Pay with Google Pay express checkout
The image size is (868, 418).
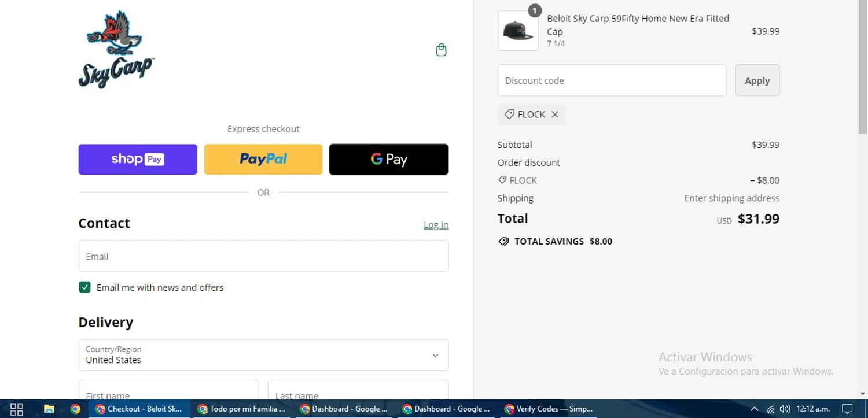coord(389,159)
